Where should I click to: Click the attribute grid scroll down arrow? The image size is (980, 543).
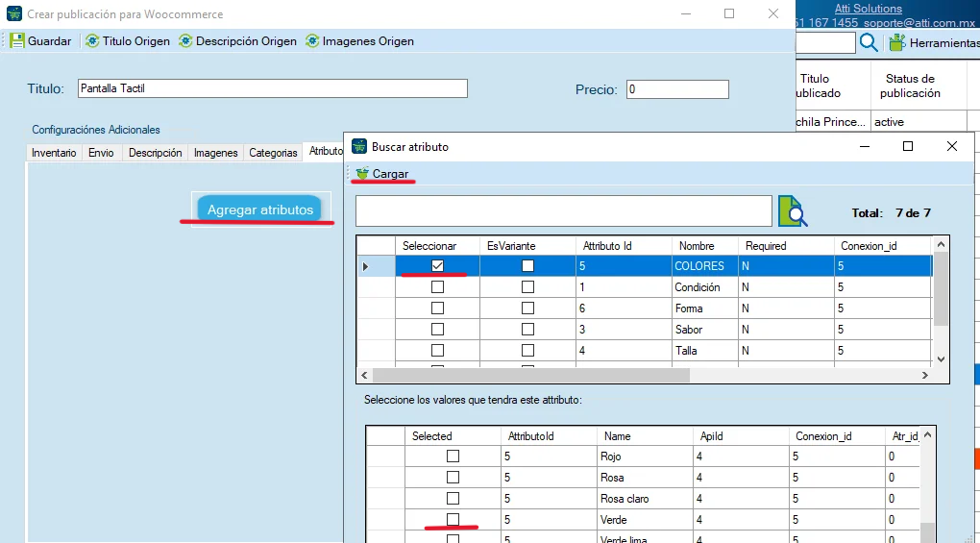point(941,359)
